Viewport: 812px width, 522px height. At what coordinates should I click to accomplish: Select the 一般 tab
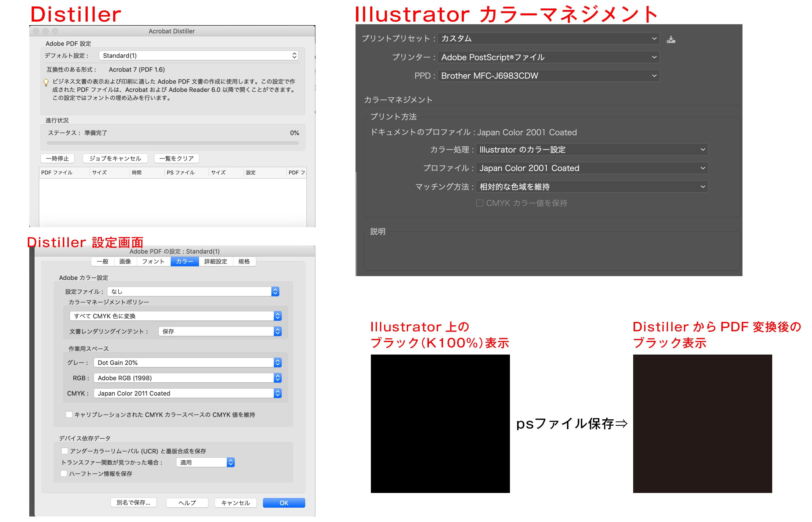click(x=102, y=261)
